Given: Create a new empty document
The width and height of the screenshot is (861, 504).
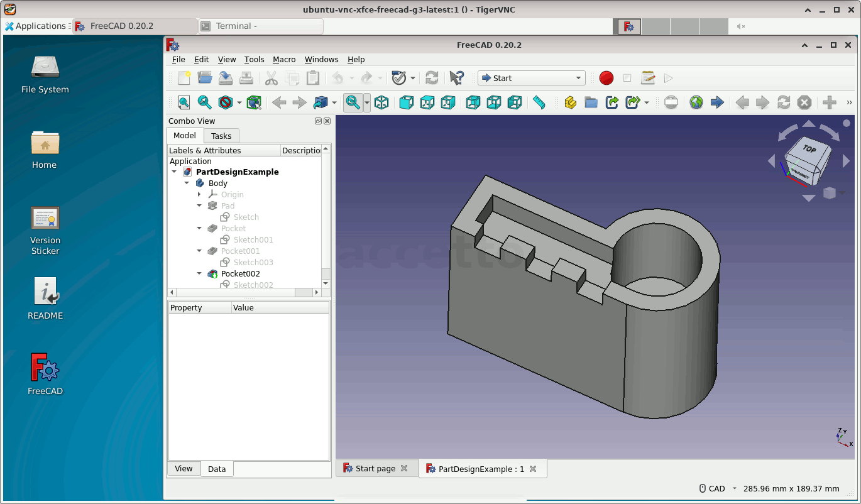Looking at the screenshot, I should (x=184, y=78).
